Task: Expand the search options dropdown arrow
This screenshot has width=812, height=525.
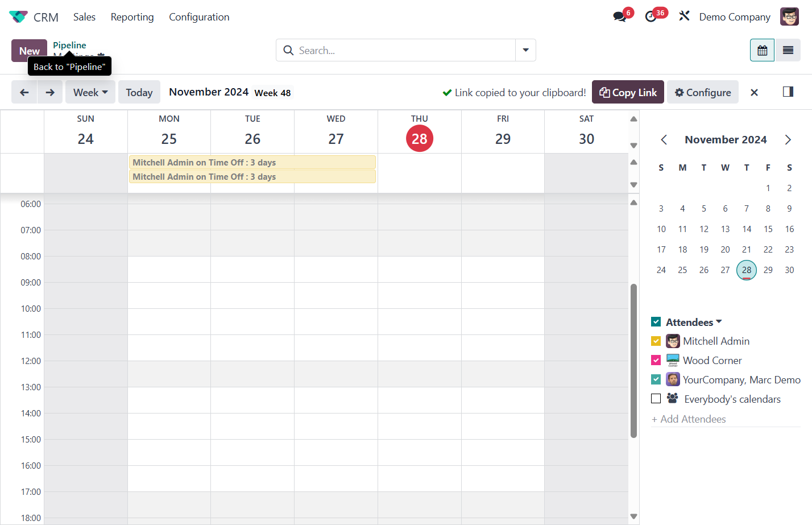Action: pos(525,50)
